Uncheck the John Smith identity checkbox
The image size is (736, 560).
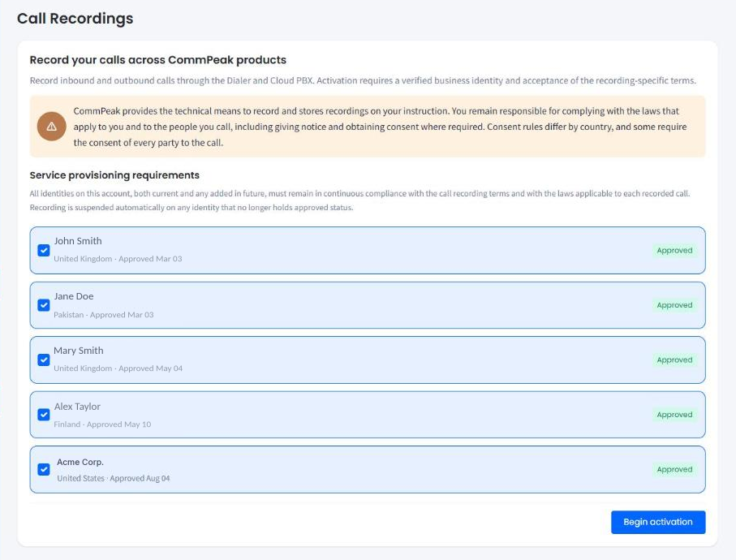tap(44, 250)
